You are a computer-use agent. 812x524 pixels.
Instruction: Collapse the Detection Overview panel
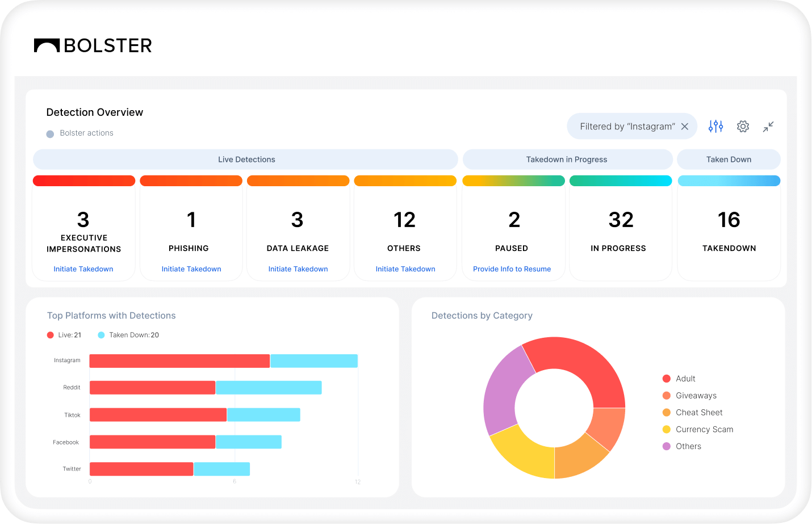click(768, 127)
